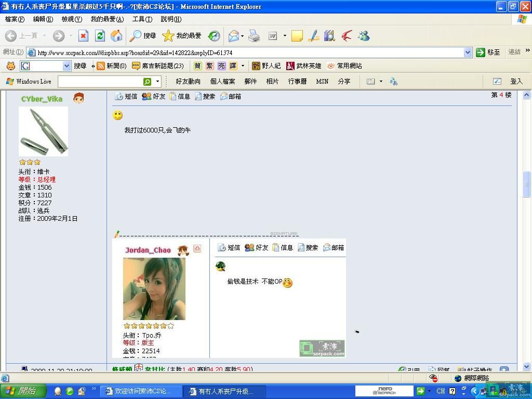The image size is (532, 399).
Task: Expand the Back button history arrow
Action: pyautogui.click(x=45, y=36)
